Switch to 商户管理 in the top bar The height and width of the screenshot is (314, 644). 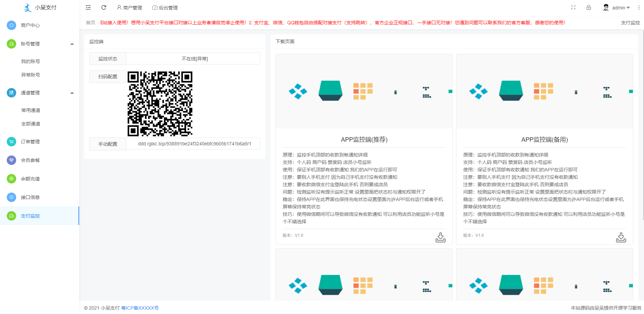(x=130, y=7)
